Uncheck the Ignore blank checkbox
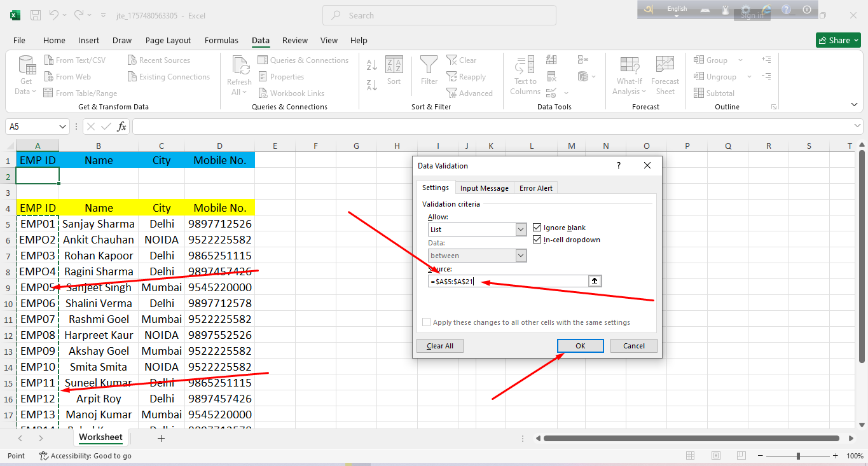Screen dimensions: 868x466 [x=537, y=228]
